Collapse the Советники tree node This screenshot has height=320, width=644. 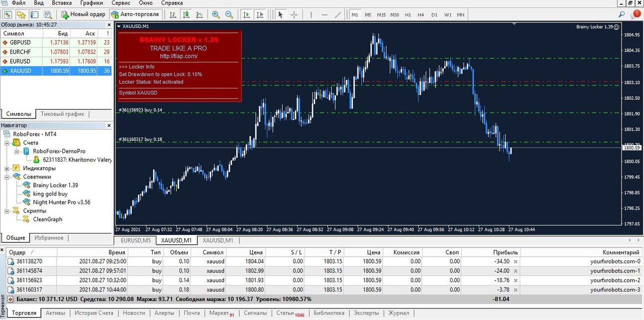click(x=7, y=176)
